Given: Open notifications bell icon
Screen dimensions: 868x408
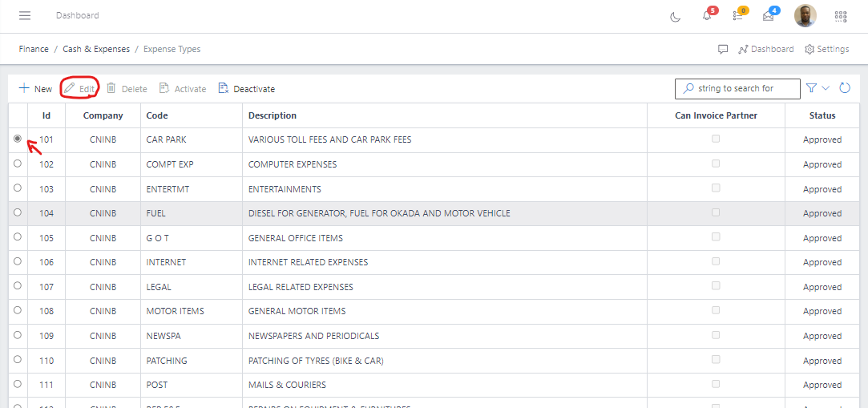Looking at the screenshot, I should [x=707, y=16].
